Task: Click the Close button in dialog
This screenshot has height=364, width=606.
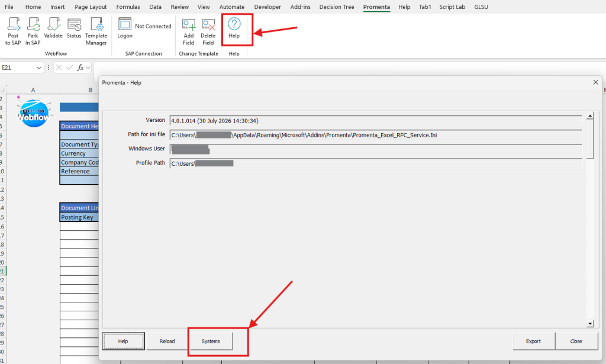Action: (x=576, y=341)
